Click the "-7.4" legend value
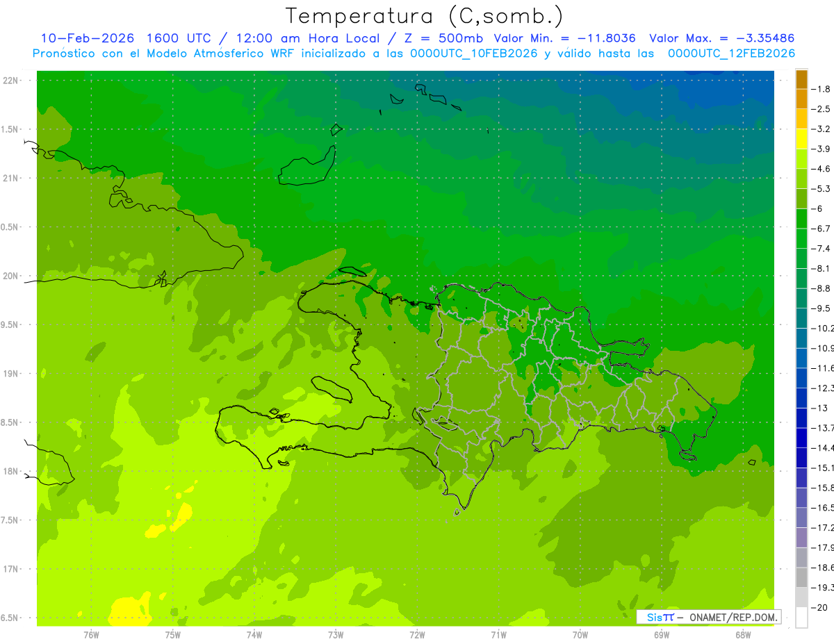 pyautogui.click(x=822, y=248)
